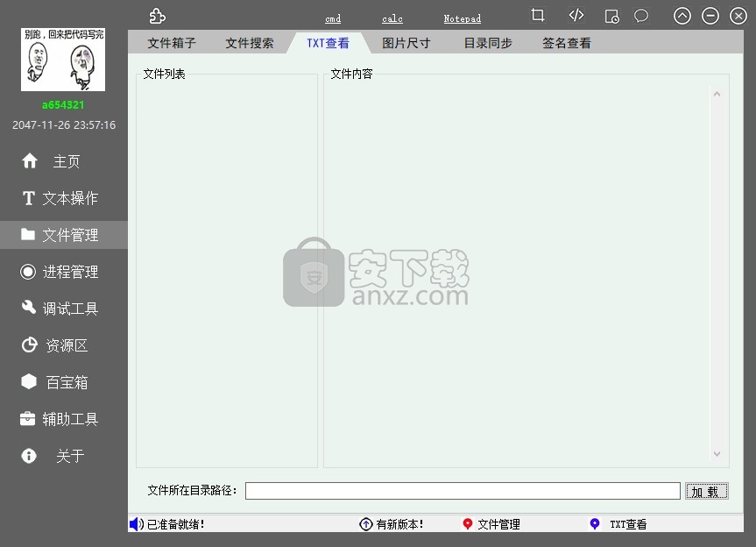Click the T icon for 文本操作
Image resolution: width=756 pixels, height=547 pixels.
click(x=28, y=198)
